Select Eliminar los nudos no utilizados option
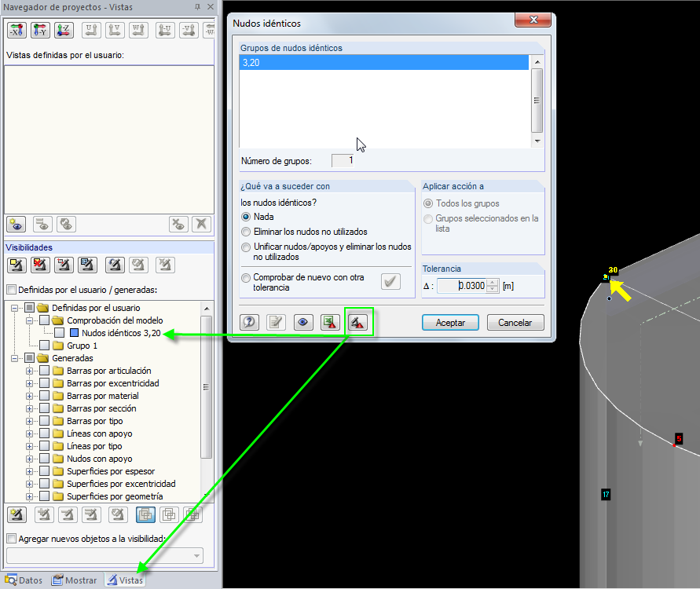Viewport: 700px width, 589px height. click(246, 232)
